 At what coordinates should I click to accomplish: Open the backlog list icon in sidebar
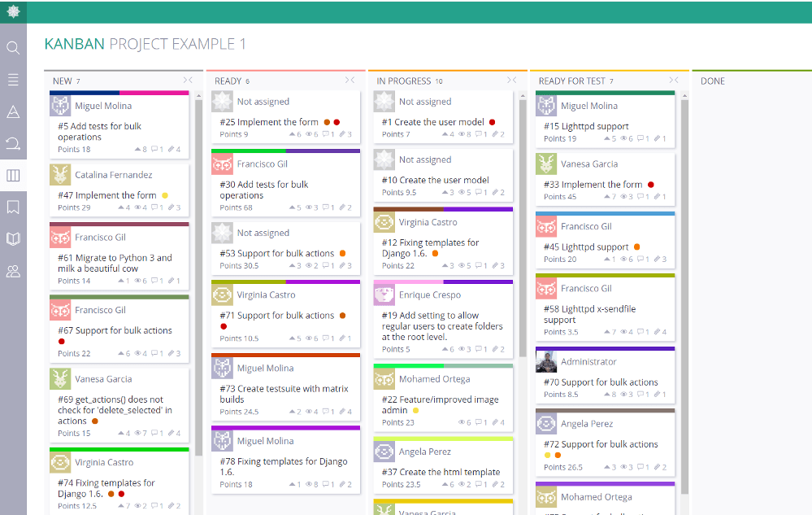pos(13,80)
